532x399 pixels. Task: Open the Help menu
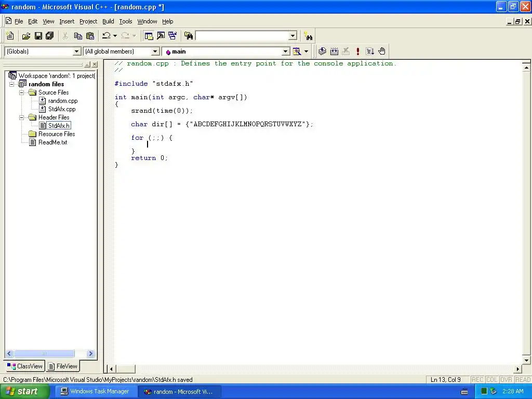coord(168,21)
